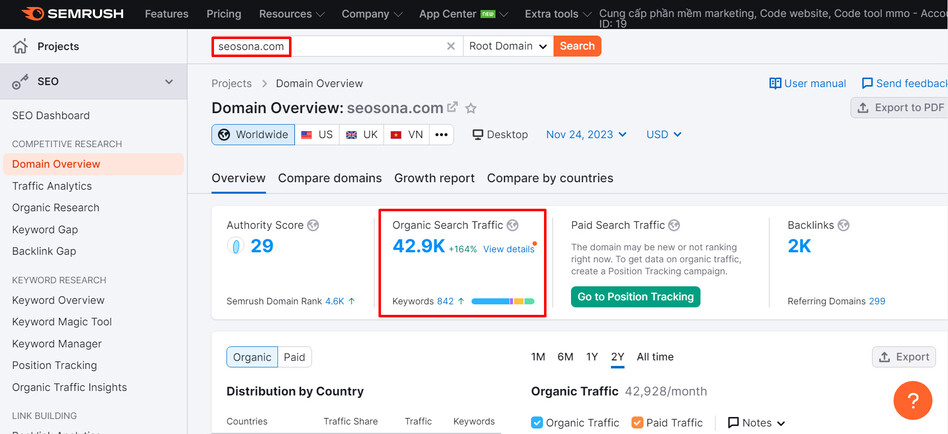This screenshot has height=434, width=948.
Task: Open the Compare by countries tab
Action: [550, 178]
